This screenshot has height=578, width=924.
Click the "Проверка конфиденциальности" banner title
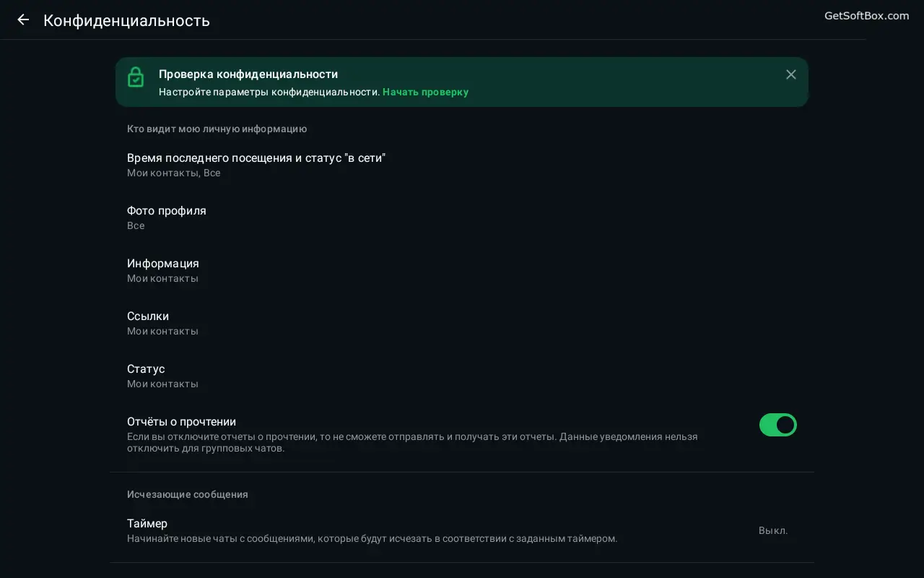click(248, 74)
